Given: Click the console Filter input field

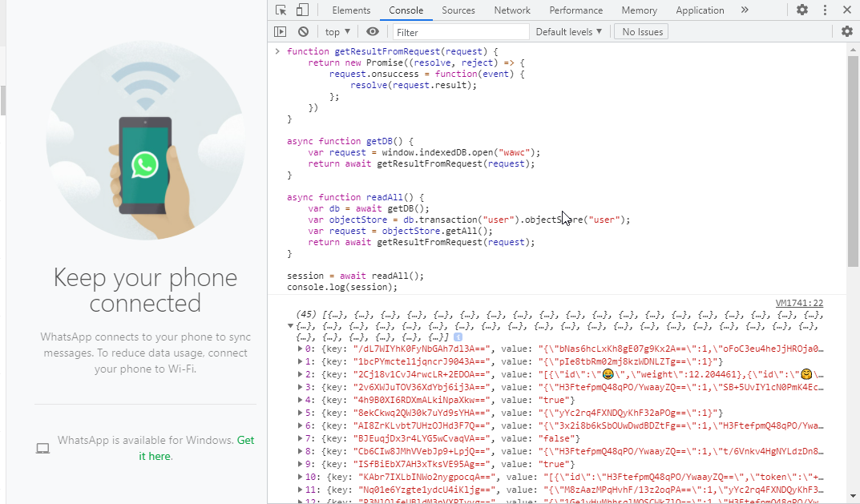Looking at the screenshot, I should (x=461, y=32).
